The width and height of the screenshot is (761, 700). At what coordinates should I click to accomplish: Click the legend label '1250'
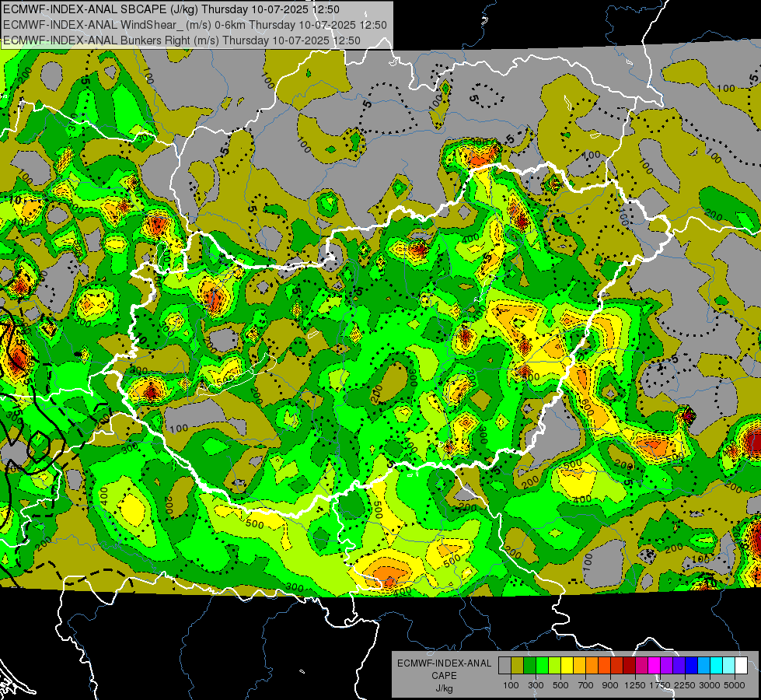tap(635, 685)
